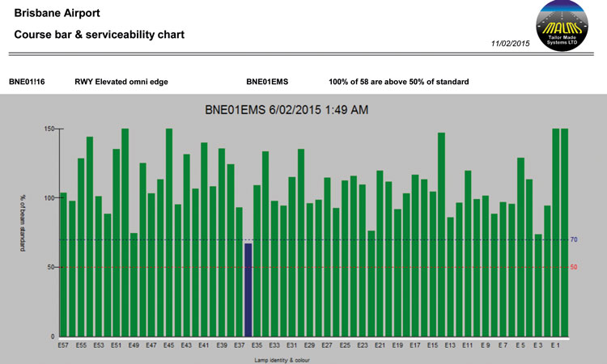
Task: Click the 'BNE01EMS' code in the header row
Action: point(267,82)
